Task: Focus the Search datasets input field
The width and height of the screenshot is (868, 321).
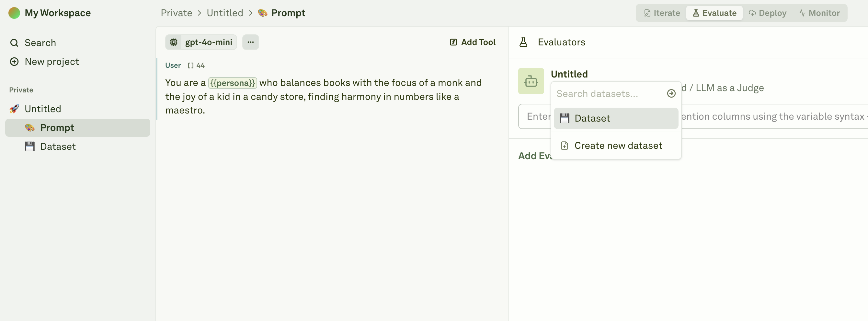Action: pos(610,93)
